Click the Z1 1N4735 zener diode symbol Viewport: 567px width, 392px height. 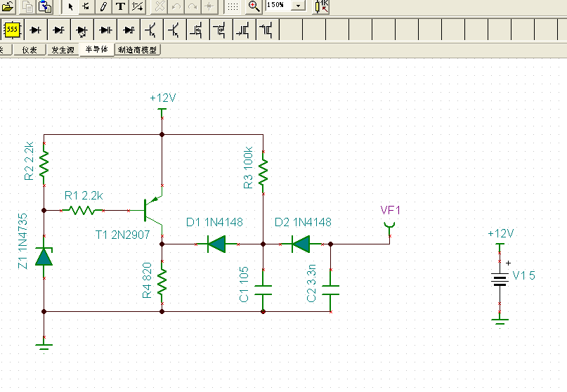[x=44, y=256]
